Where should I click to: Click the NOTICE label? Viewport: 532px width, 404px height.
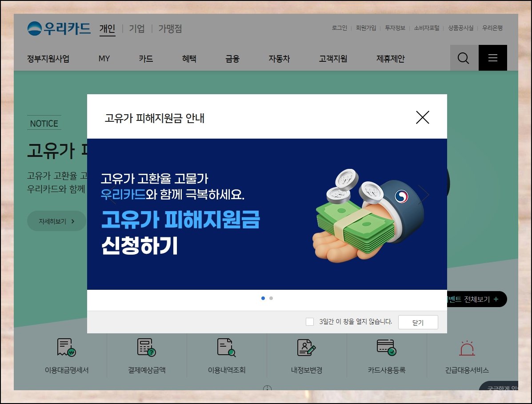44,124
